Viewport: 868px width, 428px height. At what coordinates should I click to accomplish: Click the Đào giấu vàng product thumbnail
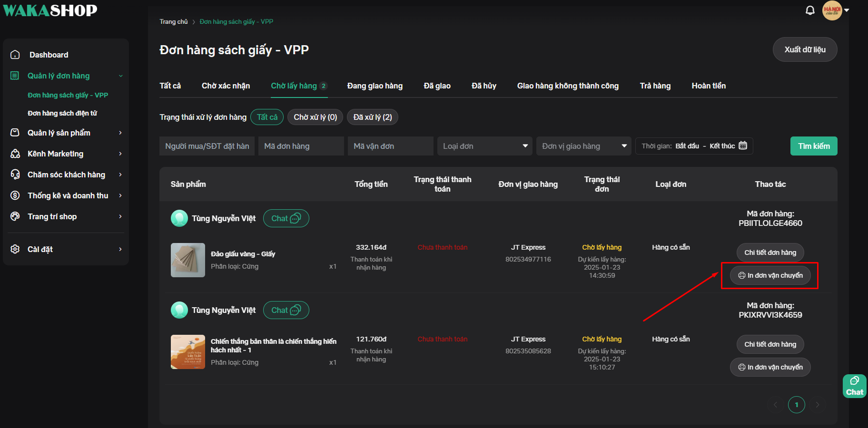click(188, 260)
